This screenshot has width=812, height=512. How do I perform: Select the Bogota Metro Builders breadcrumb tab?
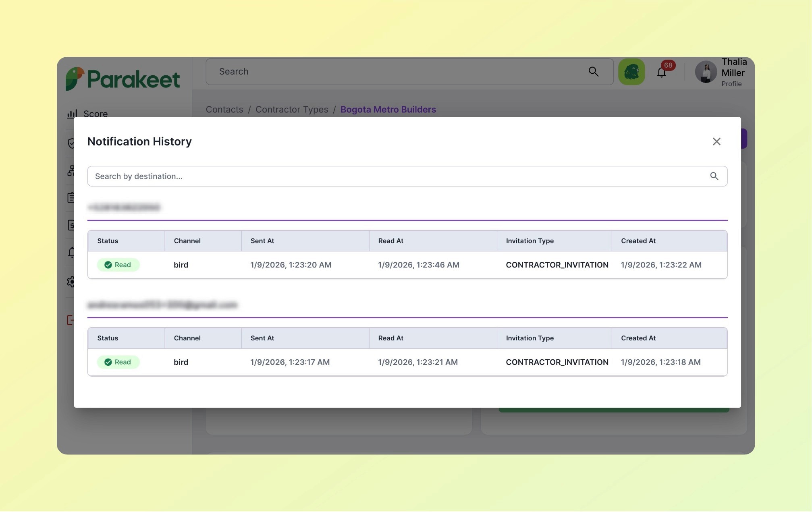tap(388, 109)
